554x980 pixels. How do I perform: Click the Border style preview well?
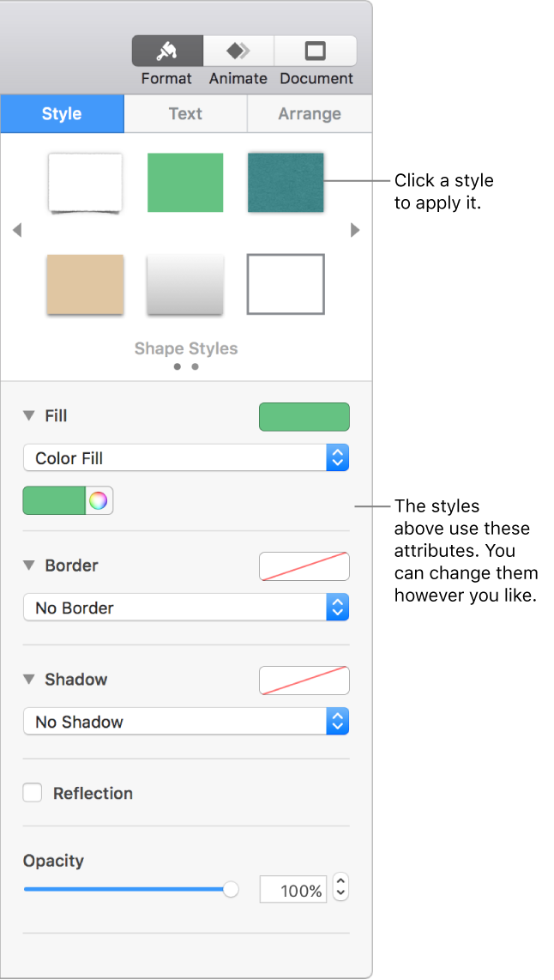pyautogui.click(x=304, y=566)
